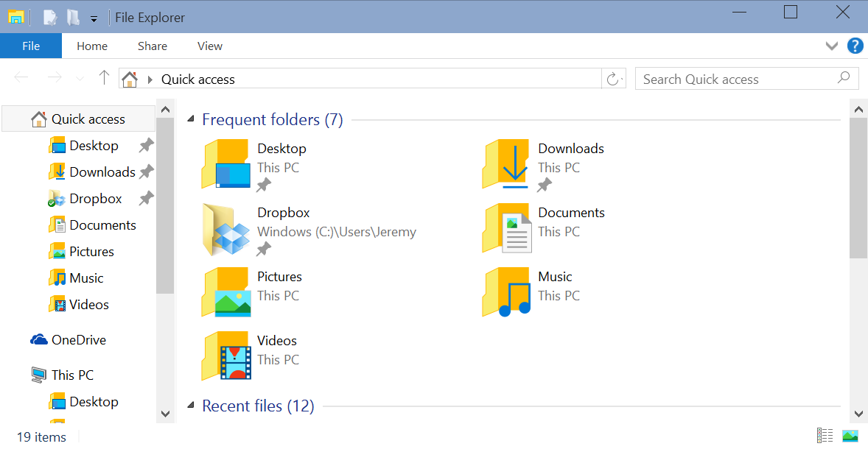This screenshot has height=449, width=868.
Task: Click the main pane scrollbar thumb
Action: pyautogui.click(x=858, y=188)
